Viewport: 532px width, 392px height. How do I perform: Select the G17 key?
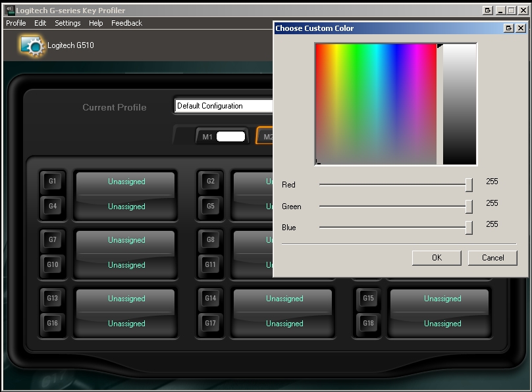(x=211, y=323)
